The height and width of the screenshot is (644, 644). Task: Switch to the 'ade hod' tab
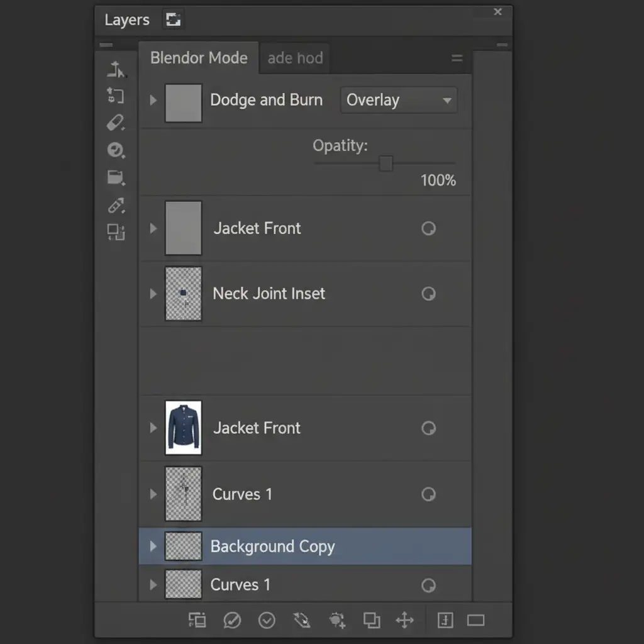coord(295,58)
